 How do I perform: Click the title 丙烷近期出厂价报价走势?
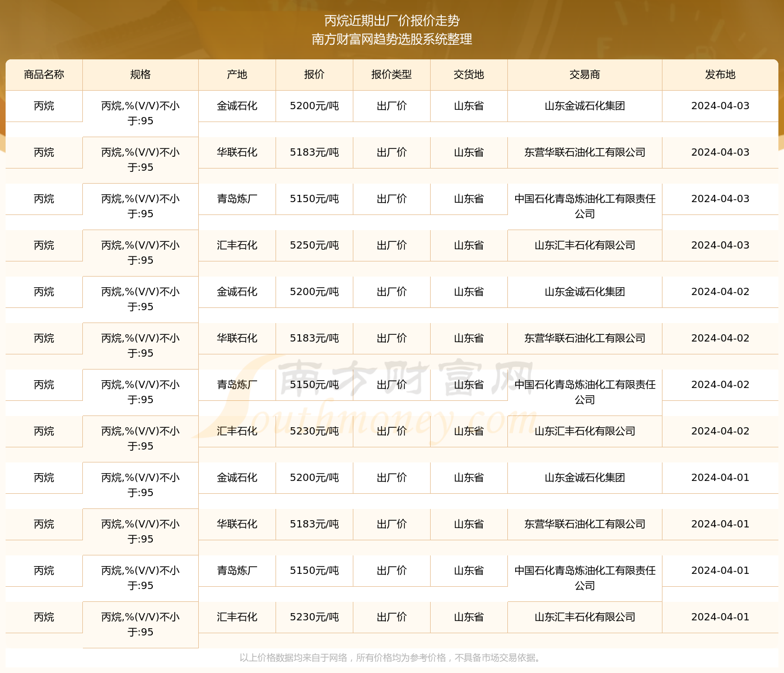tap(392, 21)
